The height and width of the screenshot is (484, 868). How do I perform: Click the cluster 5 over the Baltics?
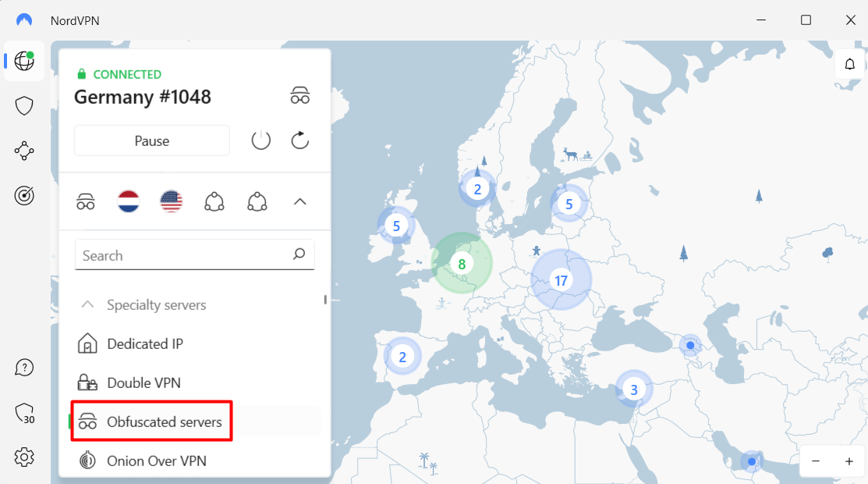click(x=569, y=204)
